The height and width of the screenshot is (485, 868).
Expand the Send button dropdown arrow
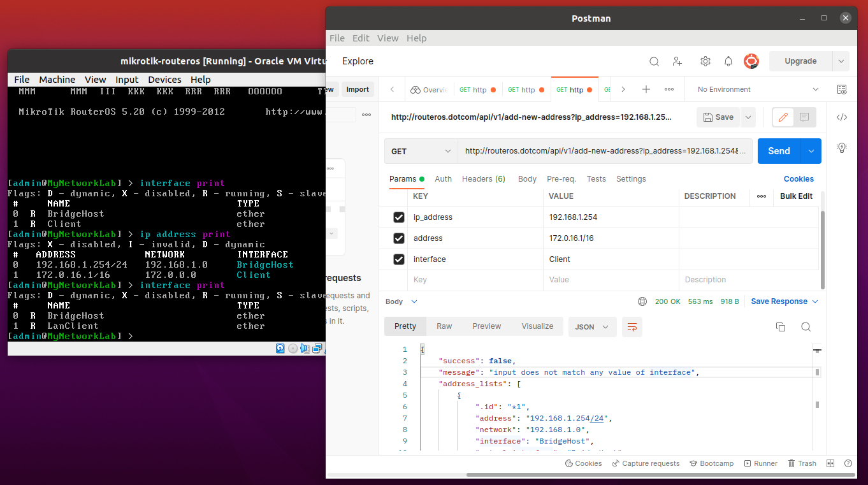811,151
